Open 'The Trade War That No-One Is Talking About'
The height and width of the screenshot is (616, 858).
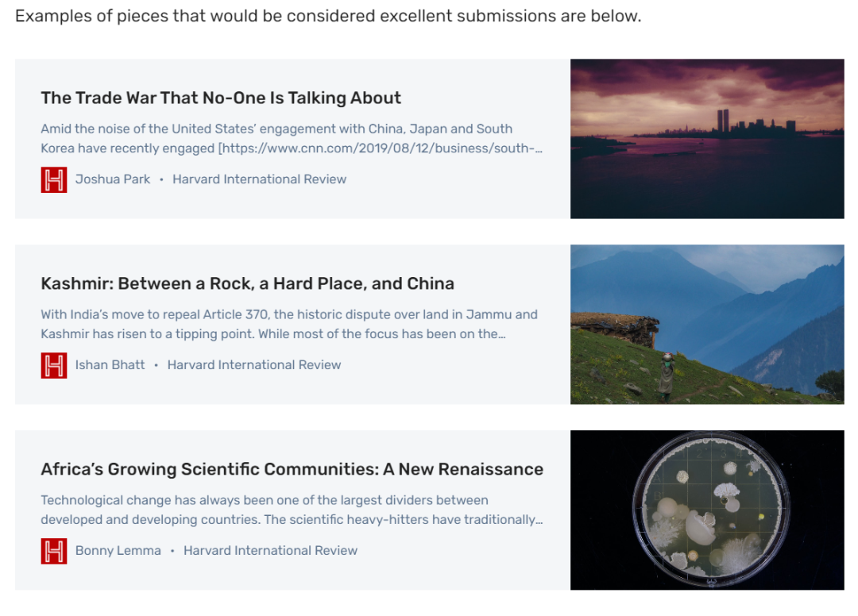pos(221,98)
